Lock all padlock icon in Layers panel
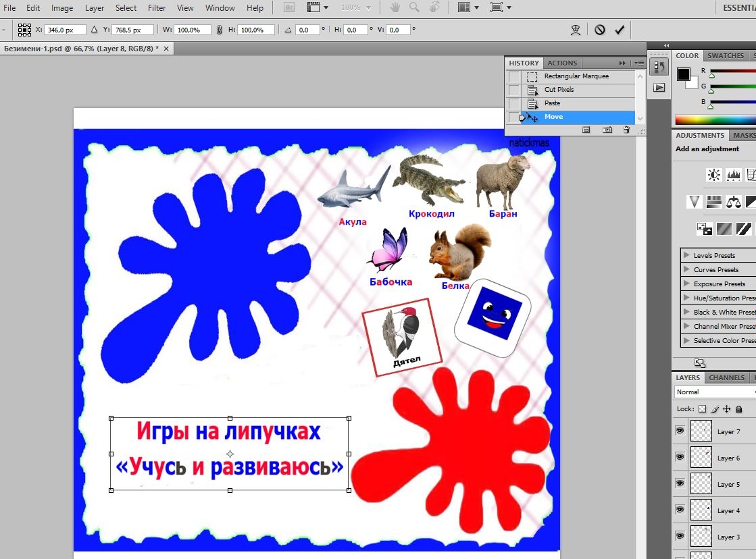This screenshot has height=559, width=756. [738, 409]
